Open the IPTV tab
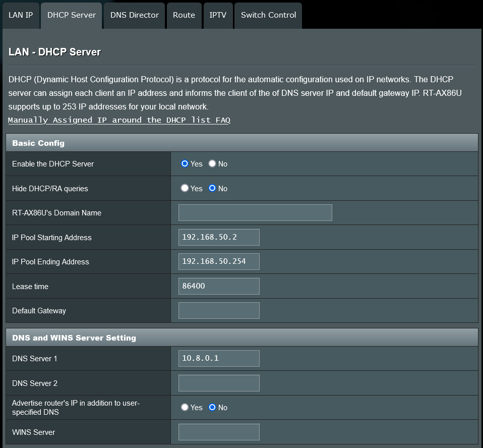 click(x=218, y=15)
